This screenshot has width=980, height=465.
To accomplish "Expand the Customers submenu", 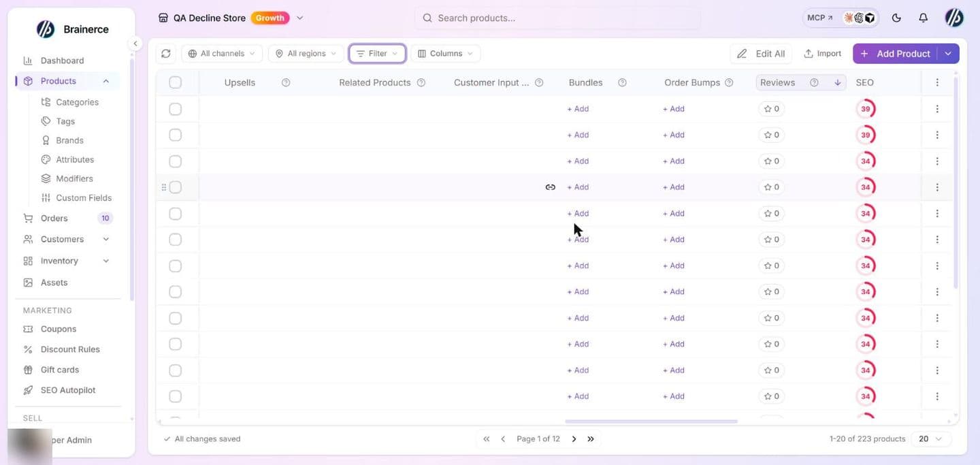I will pyautogui.click(x=106, y=239).
